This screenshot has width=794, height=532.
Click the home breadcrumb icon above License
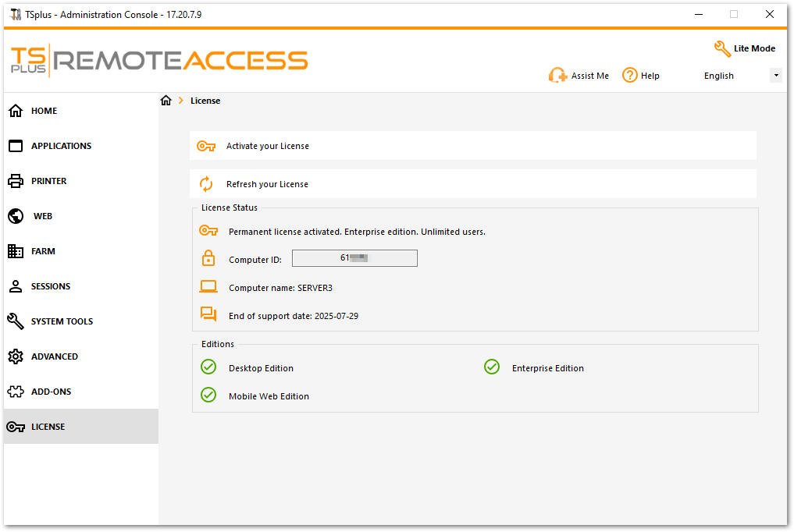[x=166, y=100]
